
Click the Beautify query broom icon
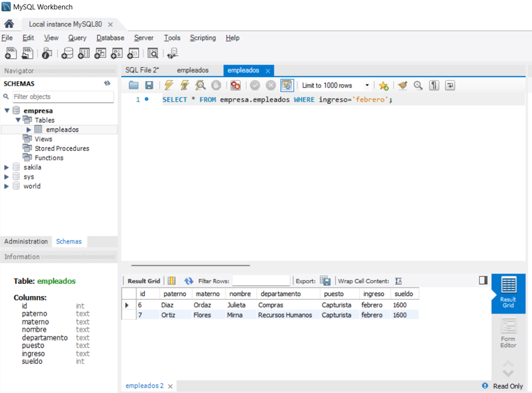(x=403, y=85)
